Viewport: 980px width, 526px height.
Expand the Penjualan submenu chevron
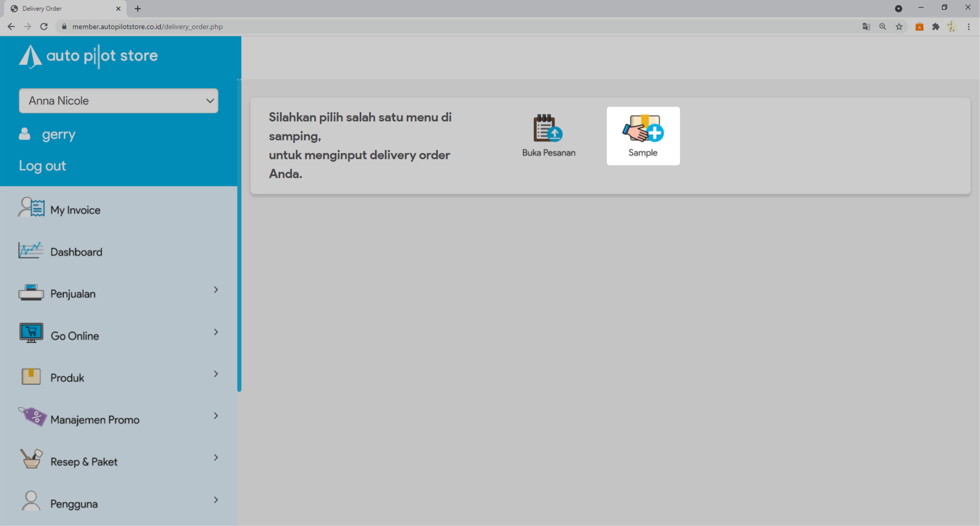(x=216, y=290)
